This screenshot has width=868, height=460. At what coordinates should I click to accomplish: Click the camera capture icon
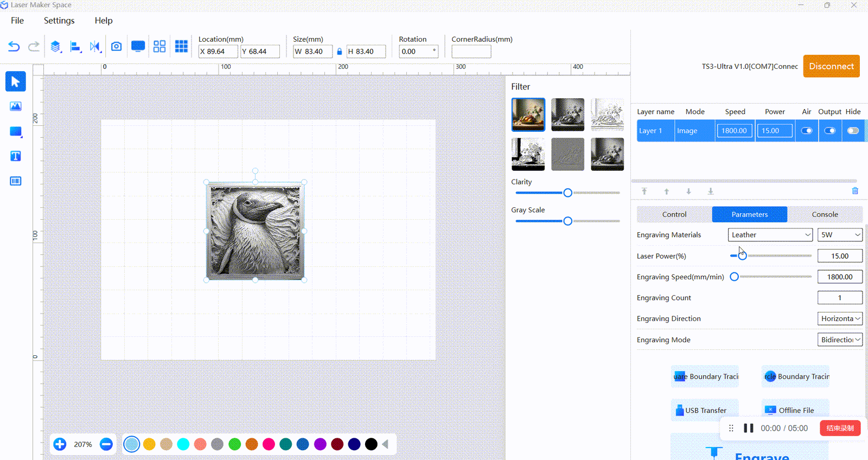click(x=116, y=47)
